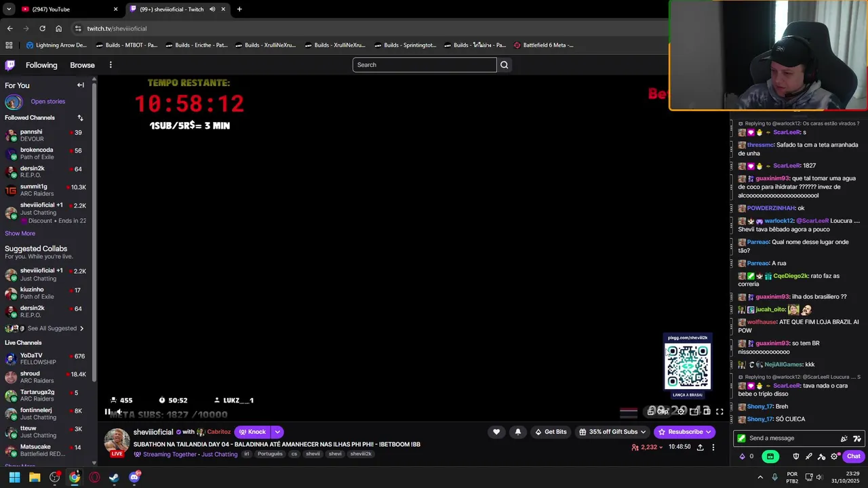Open the Battlefield 6 Meta bookmark
Image resolution: width=868 pixels, height=488 pixels.
coord(544,45)
